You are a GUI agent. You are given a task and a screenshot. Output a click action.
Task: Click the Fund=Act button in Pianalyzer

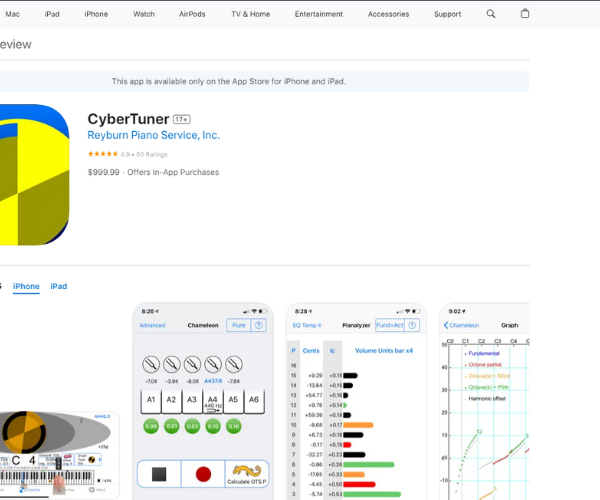[x=390, y=325]
